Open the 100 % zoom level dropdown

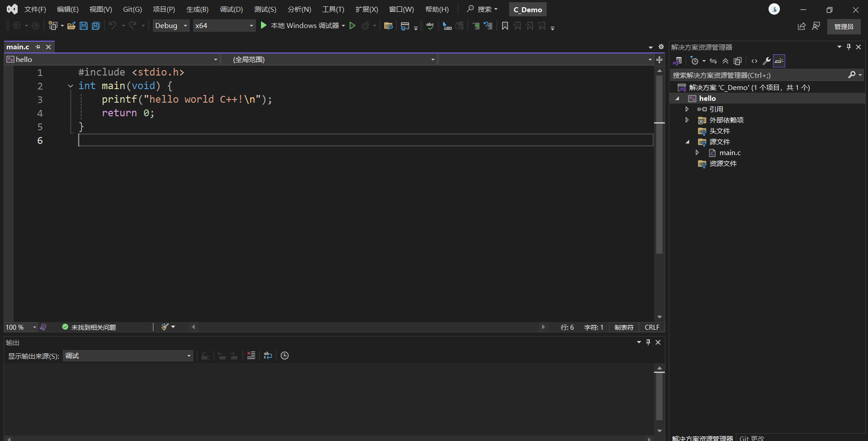click(x=34, y=327)
